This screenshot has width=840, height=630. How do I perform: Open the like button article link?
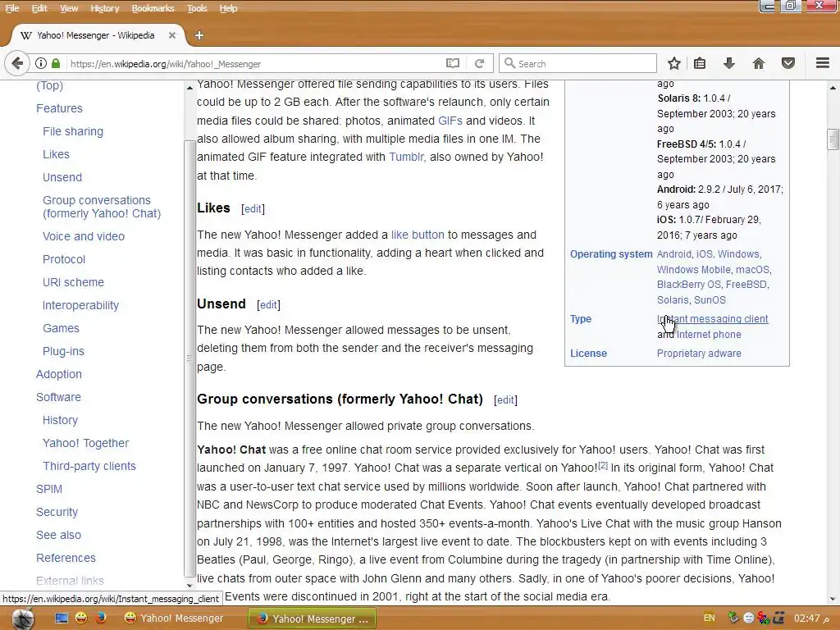point(418,235)
